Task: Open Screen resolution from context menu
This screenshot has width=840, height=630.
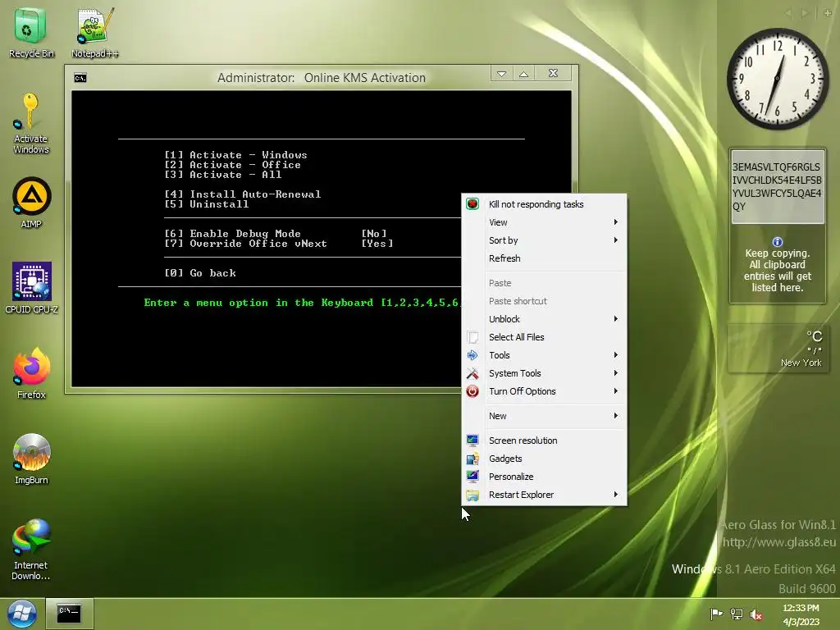Action: (x=544, y=441)
